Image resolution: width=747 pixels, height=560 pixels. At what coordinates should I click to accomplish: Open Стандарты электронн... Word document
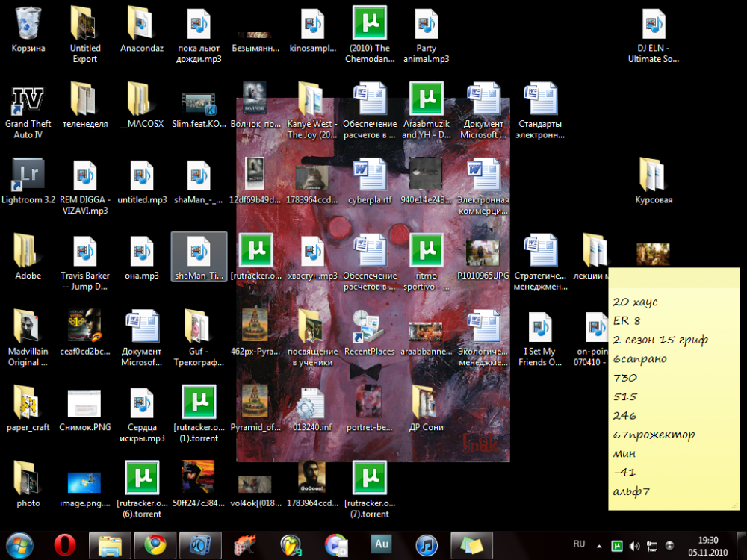(x=540, y=111)
